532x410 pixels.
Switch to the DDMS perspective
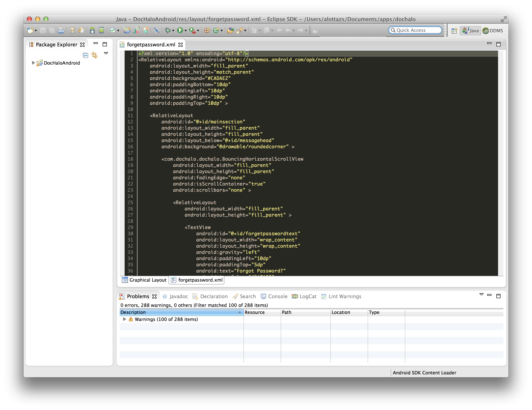[492, 31]
